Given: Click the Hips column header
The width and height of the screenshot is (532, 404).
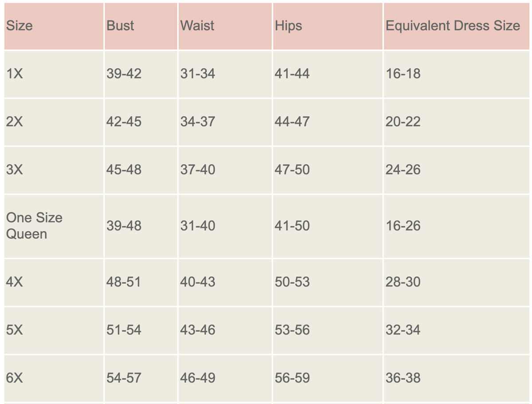Looking at the screenshot, I should click(288, 26).
